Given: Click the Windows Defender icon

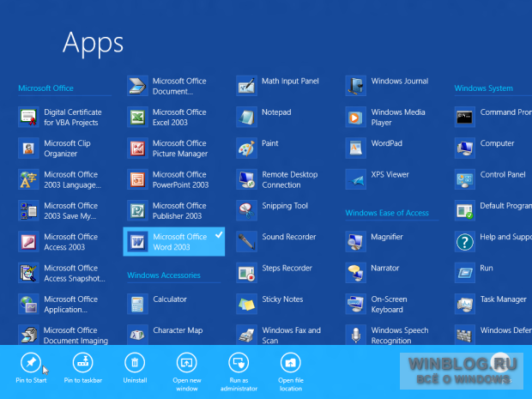Looking at the screenshot, I should pos(465,335).
